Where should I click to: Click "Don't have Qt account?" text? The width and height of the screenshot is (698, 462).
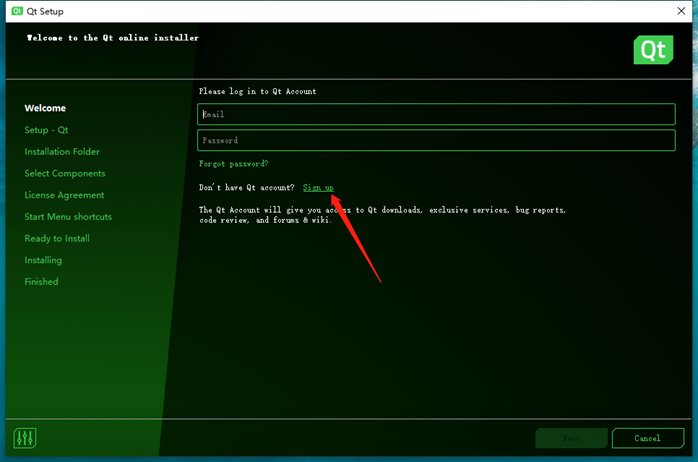click(246, 187)
